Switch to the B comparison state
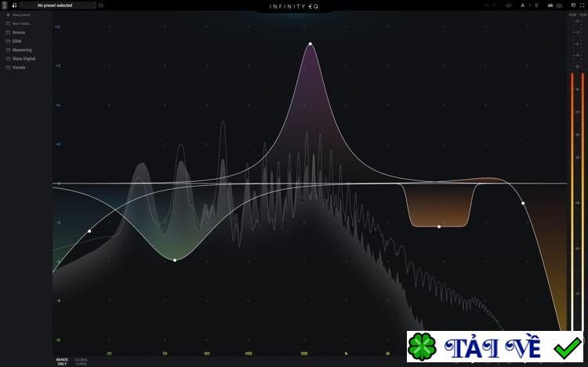Image resolution: width=588 pixels, height=367 pixels. pos(536,5)
